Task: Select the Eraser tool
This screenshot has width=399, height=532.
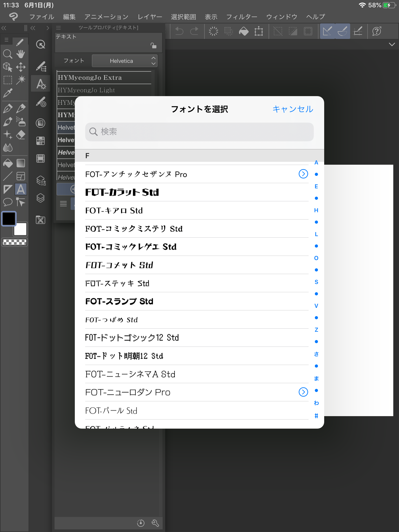Action: [21, 135]
